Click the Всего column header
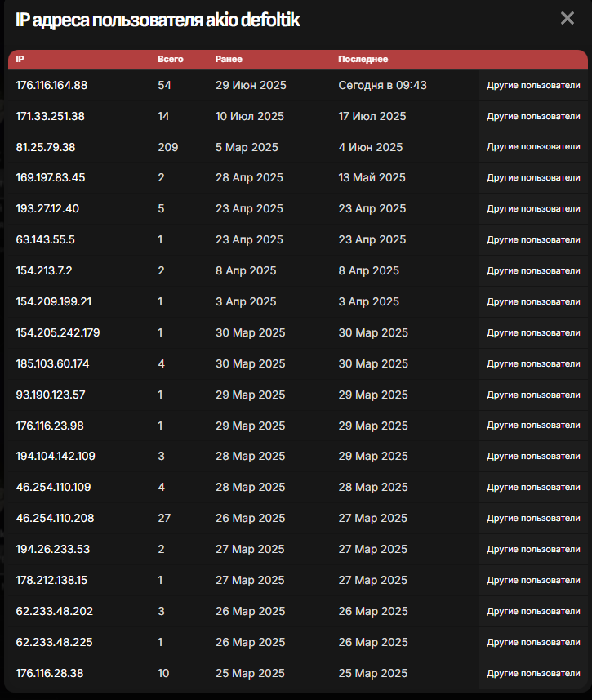Viewport: 592px width, 700px height. point(170,59)
